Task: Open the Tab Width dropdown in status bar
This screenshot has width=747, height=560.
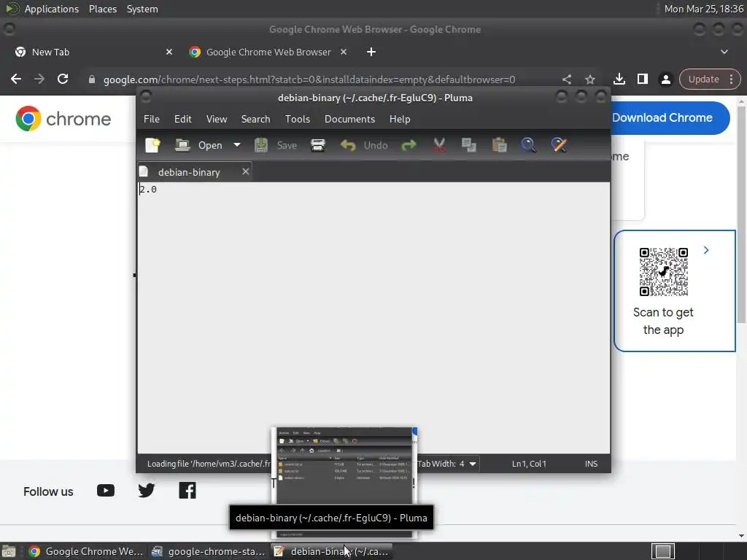Action: tap(447, 464)
